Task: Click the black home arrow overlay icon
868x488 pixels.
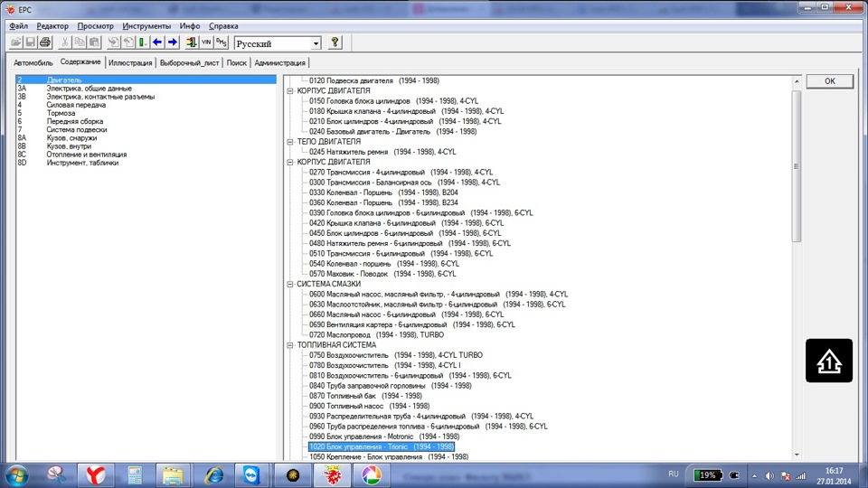Action: point(829,361)
